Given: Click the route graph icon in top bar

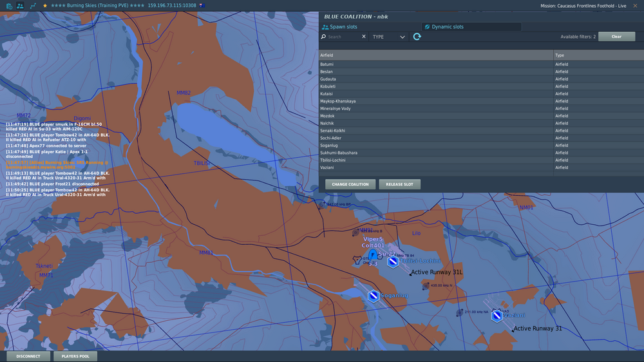Looking at the screenshot, I should [x=32, y=5].
